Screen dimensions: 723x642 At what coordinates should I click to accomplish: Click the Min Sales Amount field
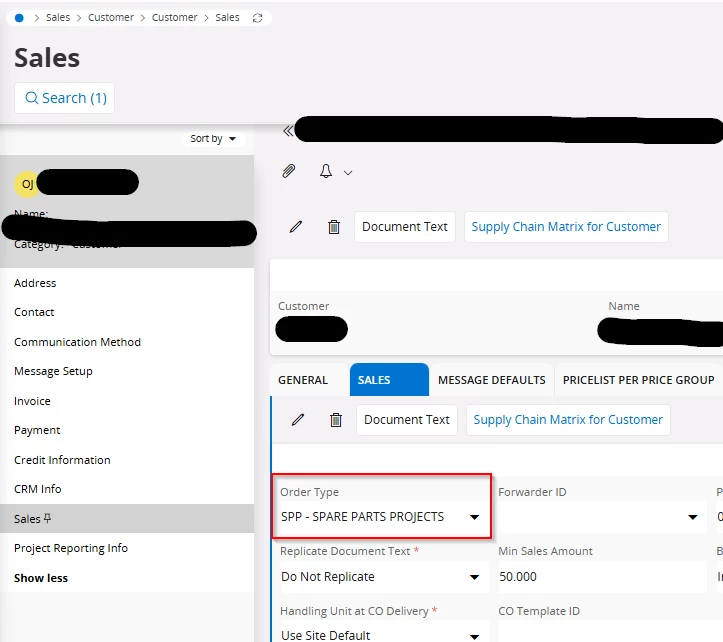click(x=601, y=577)
